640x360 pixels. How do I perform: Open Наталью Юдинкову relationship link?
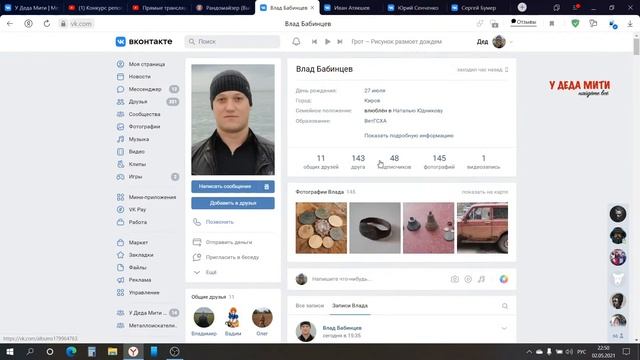tap(418, 111)
